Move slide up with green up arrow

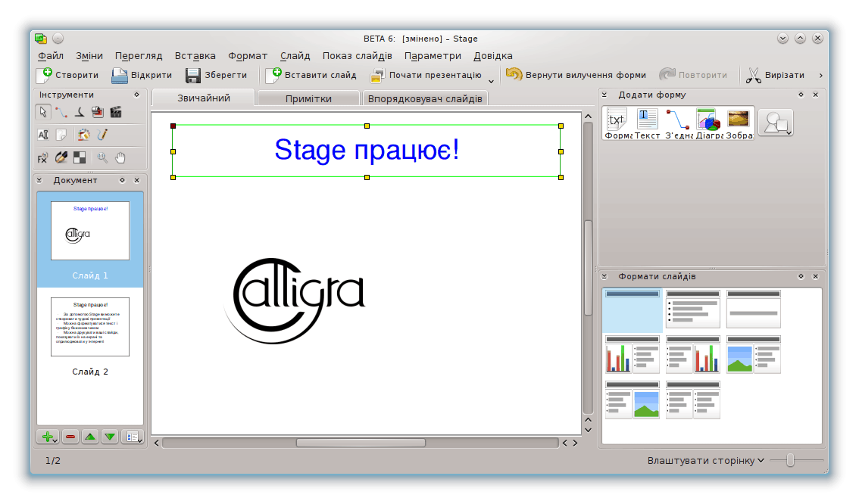click(x=90, y=437)
